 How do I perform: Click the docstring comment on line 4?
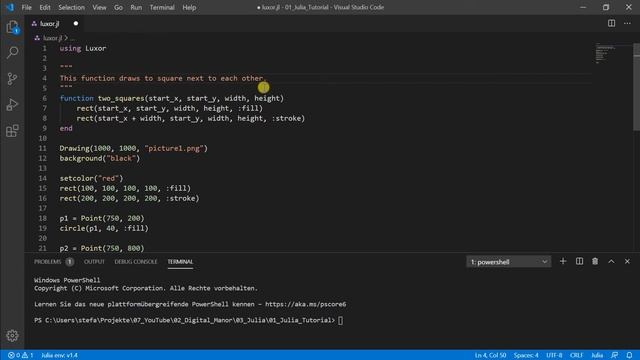[x=162, y=78]
